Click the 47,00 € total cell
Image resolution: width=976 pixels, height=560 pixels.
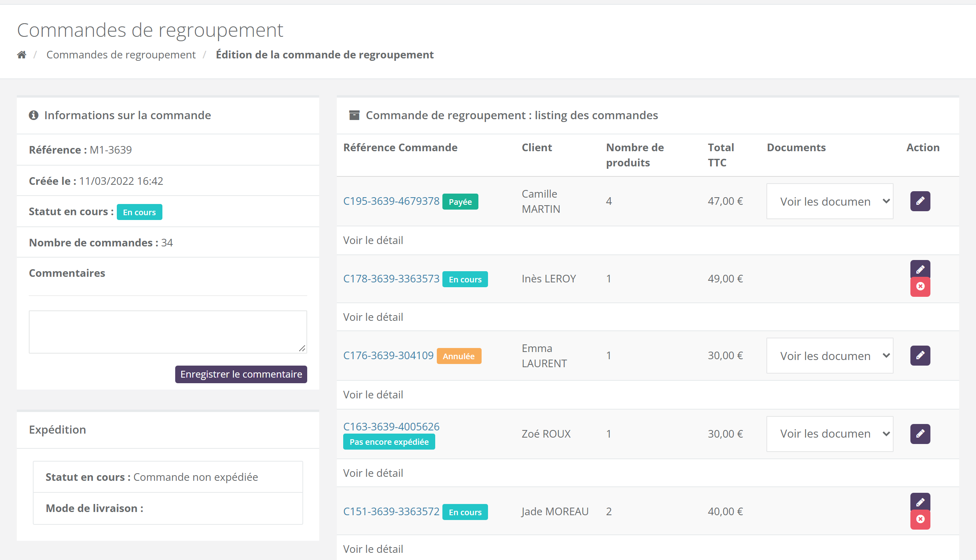click(725, 201)
